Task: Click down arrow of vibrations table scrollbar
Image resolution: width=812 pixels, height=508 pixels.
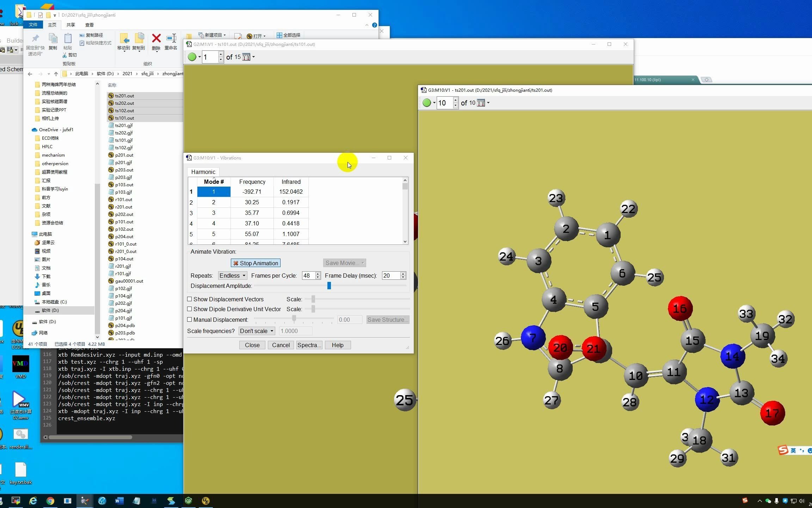Action: pos(405,242)
